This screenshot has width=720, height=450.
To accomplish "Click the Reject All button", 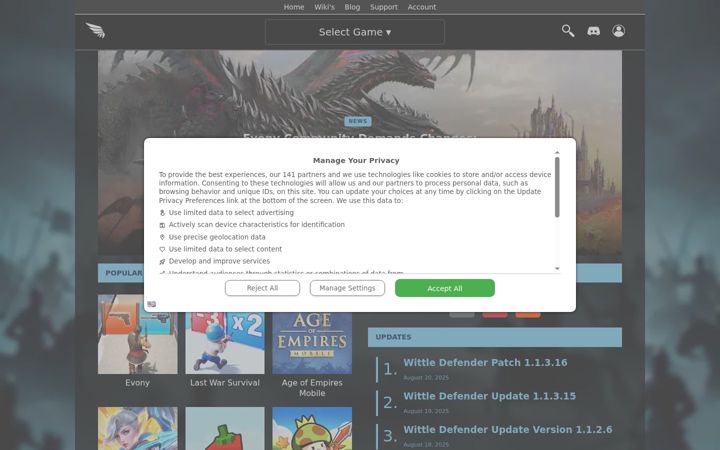I will click(x=262, y=288).
